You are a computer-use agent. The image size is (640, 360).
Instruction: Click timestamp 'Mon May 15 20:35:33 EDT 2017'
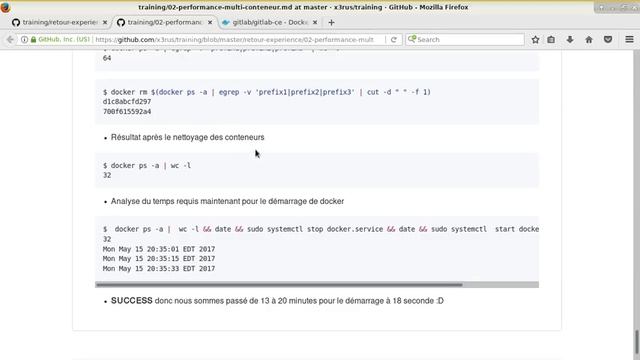coord(159,269)
